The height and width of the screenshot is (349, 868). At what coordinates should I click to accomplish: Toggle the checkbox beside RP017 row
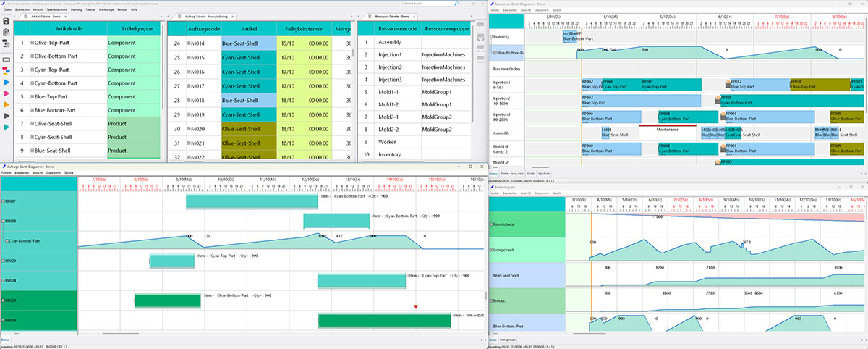3,201
